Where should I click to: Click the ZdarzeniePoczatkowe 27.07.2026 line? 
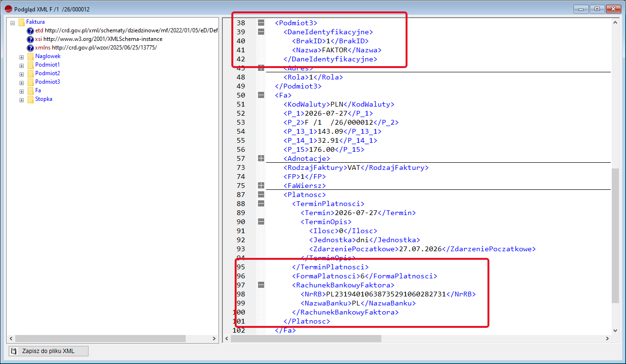tap(423, 249)
